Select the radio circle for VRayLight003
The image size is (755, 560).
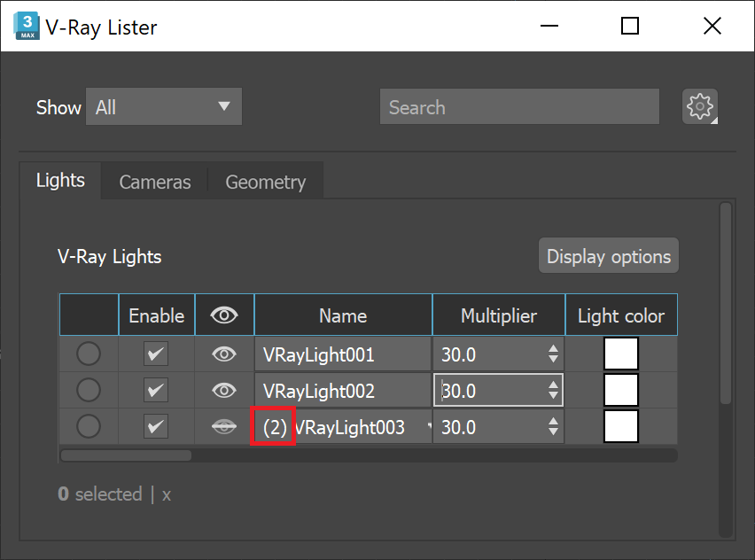coord(89,426)
